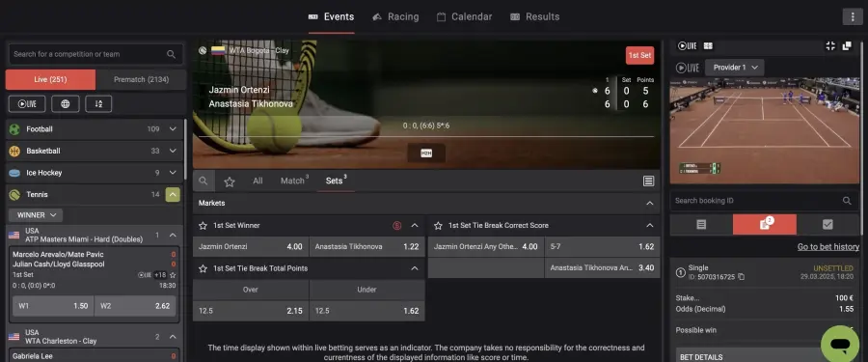Click the competition search magnifier icon

pos(171,54)
